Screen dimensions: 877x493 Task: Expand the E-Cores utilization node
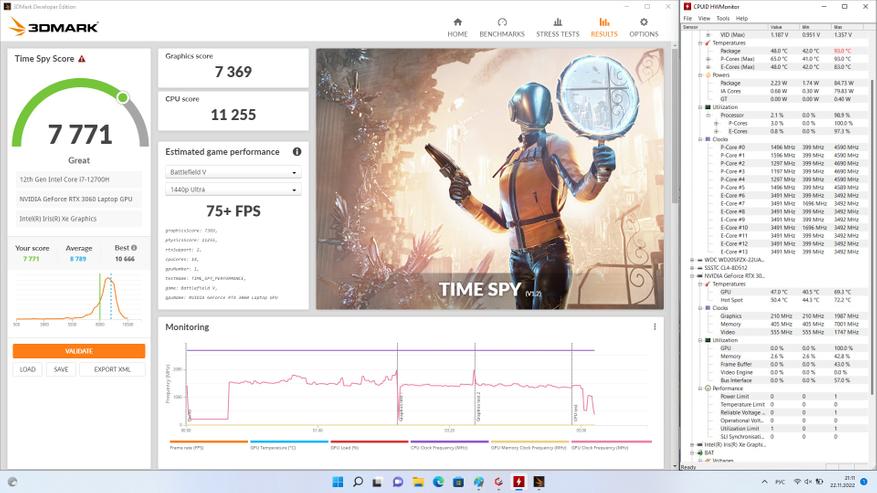(x=716, y=132)
